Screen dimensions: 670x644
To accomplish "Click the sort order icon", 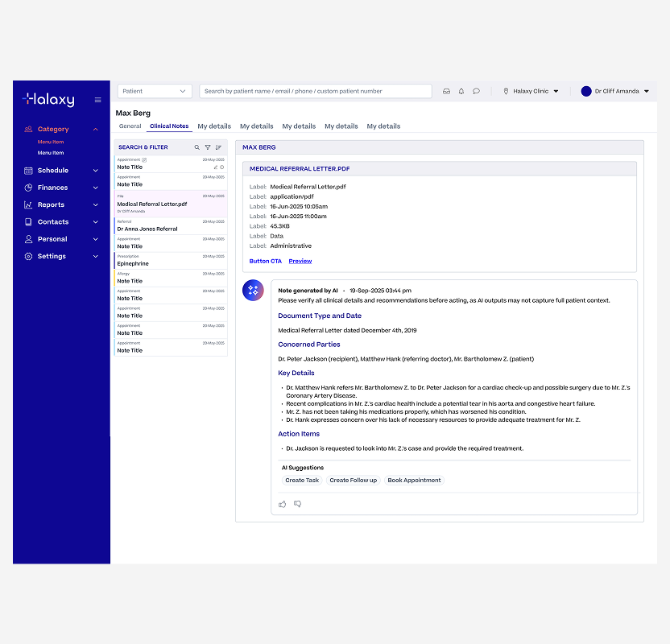I will click(x=218, y=147).
